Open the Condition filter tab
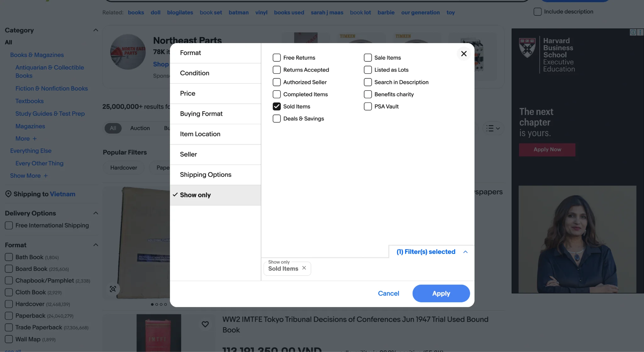644x352 pixels. pyautogui.click(x=215, y=73)
